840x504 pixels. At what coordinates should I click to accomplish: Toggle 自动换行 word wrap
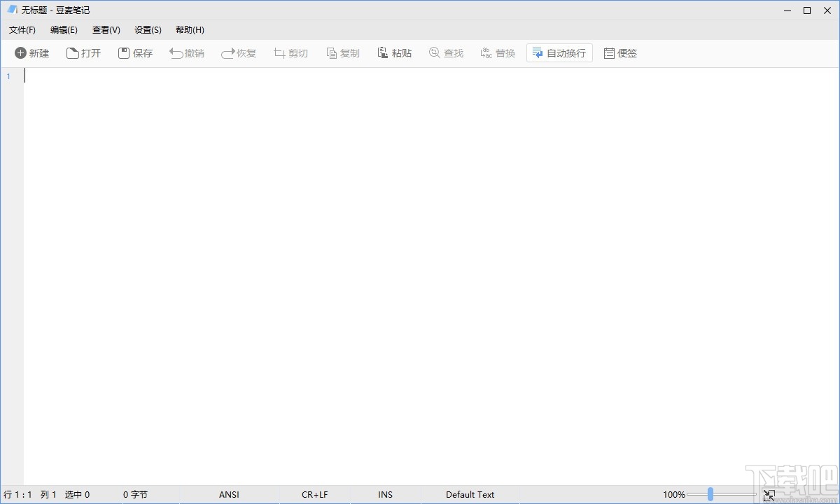pos(559,53)
